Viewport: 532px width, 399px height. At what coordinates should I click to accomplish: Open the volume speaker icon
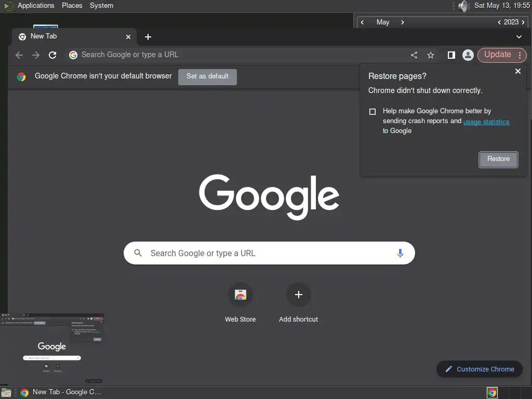point(463,6)
